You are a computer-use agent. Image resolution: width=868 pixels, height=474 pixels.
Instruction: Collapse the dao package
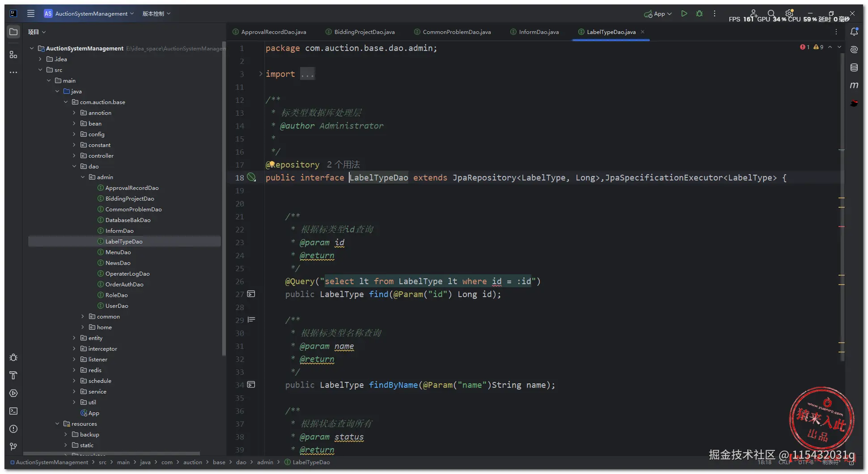pos(74,166)
